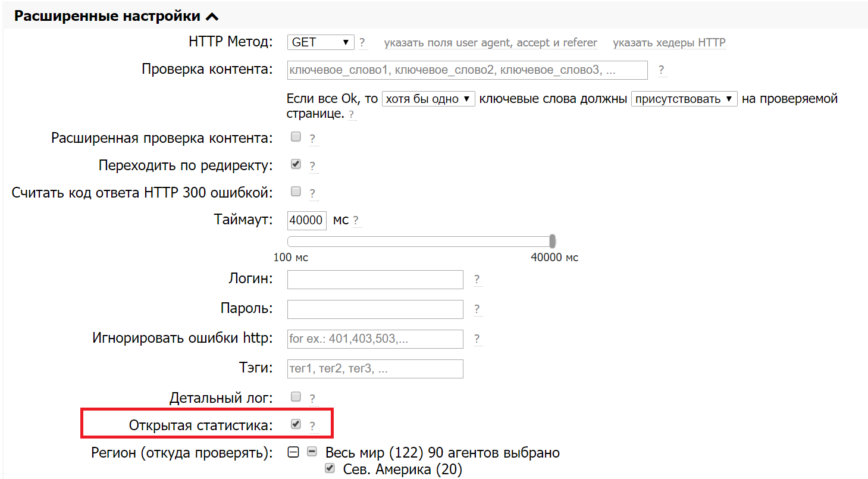
Task: Open help for Пароль field
Action: click(478, 309)
